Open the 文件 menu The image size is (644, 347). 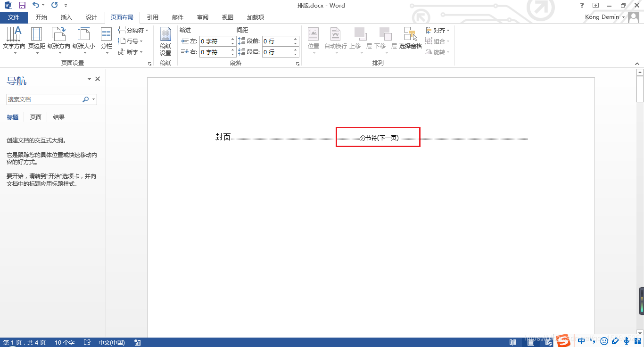(14, 17)
